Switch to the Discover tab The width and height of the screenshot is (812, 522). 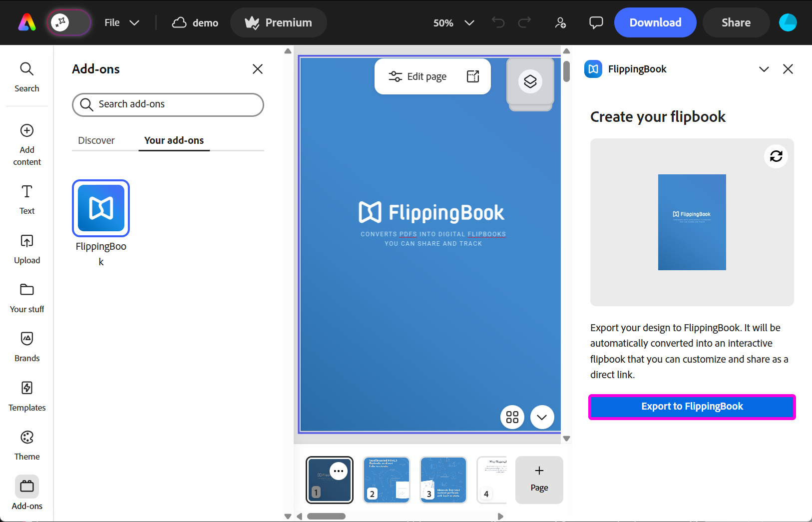[x=96, y=140]
